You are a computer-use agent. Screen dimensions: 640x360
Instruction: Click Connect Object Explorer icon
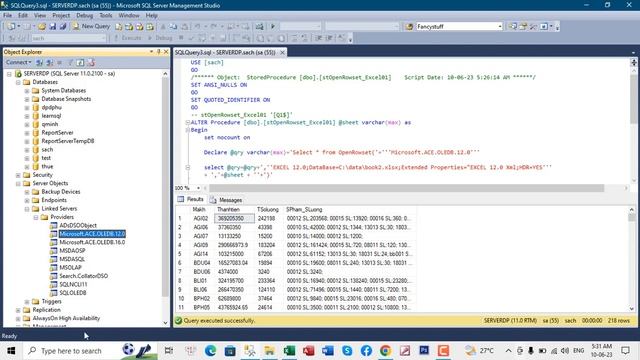[40, 62]
